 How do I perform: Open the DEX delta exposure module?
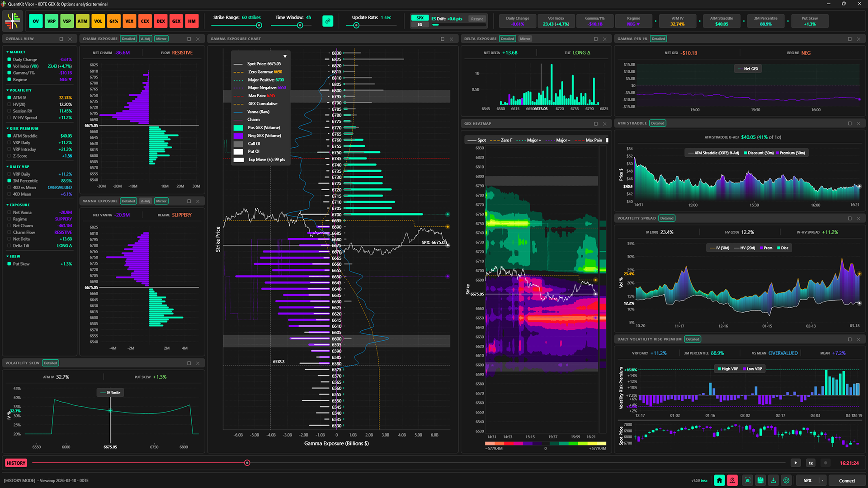coord(160,21)
